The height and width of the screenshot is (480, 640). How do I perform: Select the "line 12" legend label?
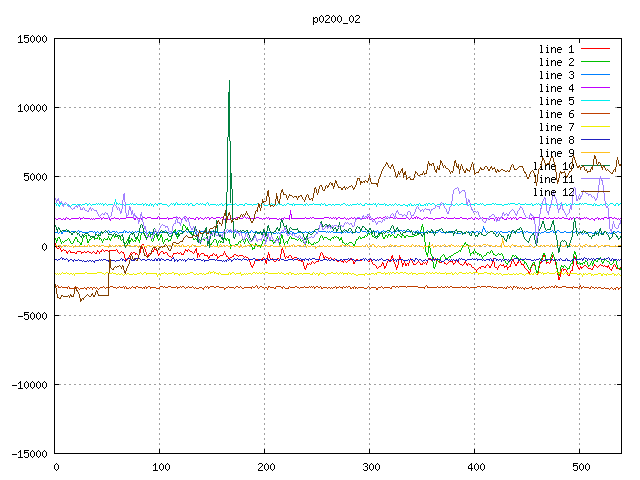click(x=553, y=192)
